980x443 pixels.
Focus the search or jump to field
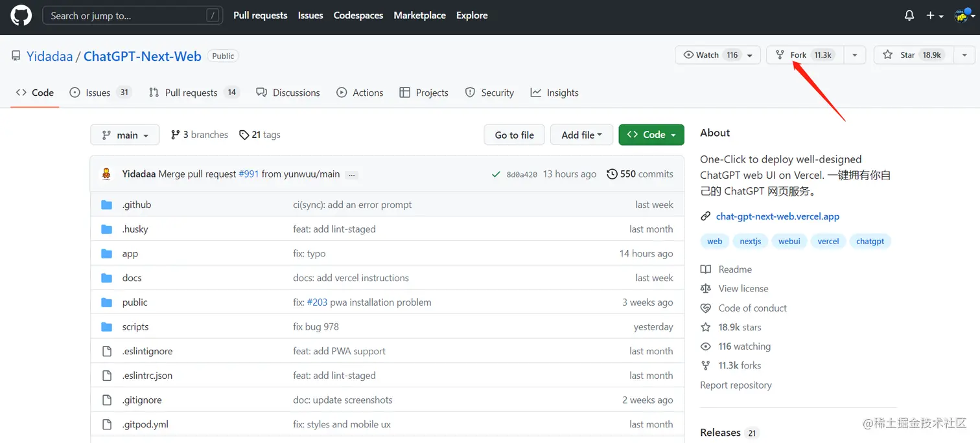[x=132, y=15]
